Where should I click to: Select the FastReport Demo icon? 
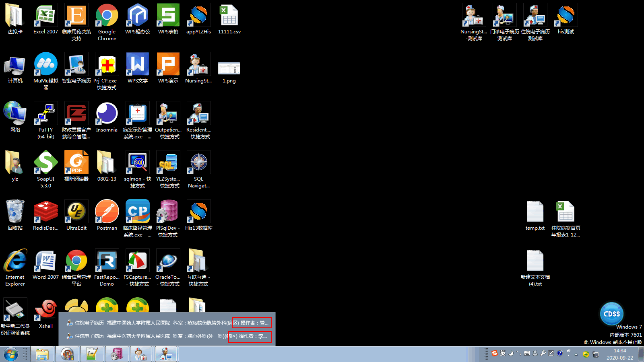tap(107, 268)
